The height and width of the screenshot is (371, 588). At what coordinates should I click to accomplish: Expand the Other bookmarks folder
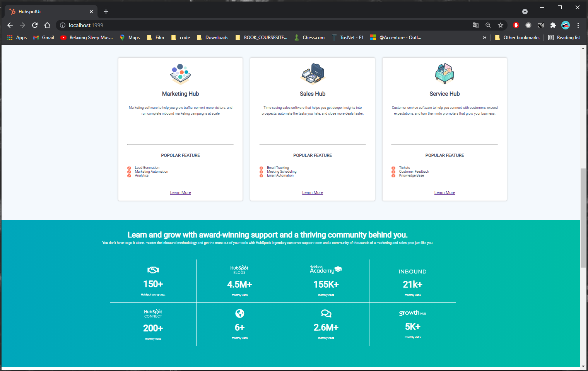pyautogui.click(x=517, y=38)
